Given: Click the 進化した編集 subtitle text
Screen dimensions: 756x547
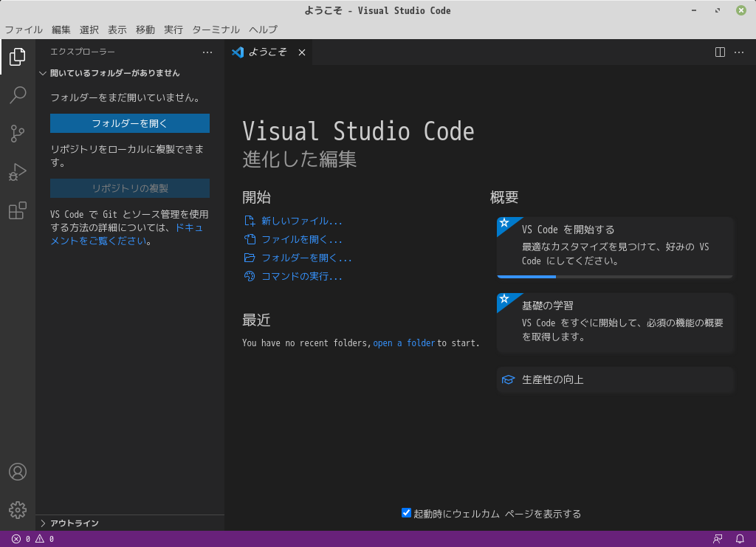Looking at the screenshot, I should pyautogui.click(x=300, y=159).
